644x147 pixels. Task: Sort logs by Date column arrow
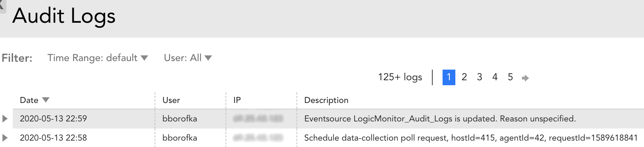click(x=46, y=100)
